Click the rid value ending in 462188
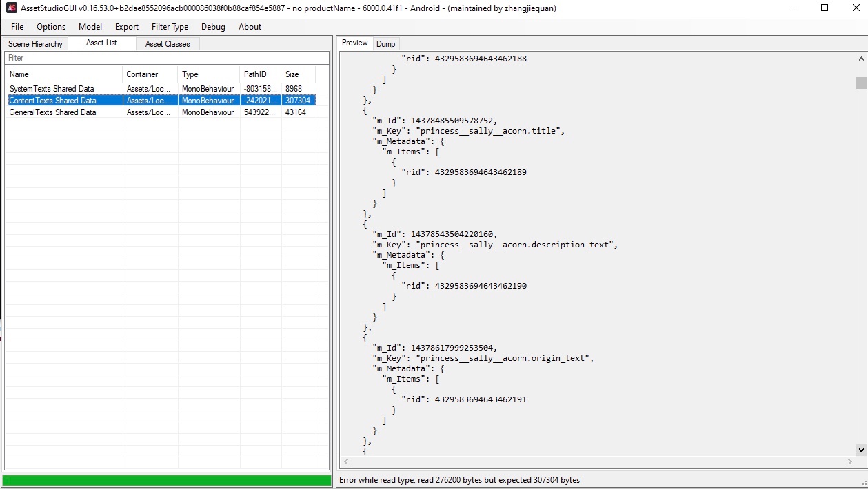This screenshot has width=868, height=489. 481,59
